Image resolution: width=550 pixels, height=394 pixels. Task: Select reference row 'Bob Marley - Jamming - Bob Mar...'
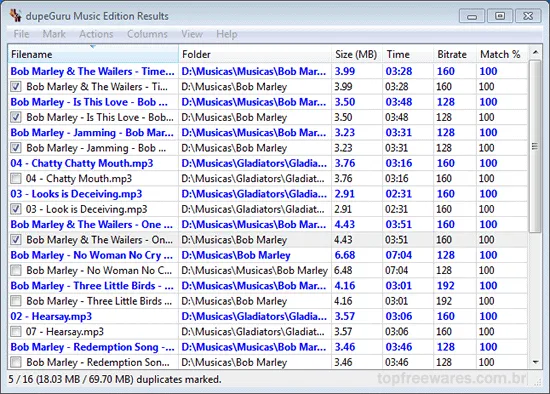pos(268,133)
